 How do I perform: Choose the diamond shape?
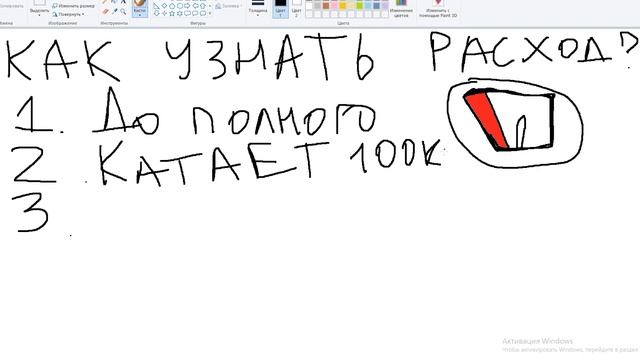[x=164, y=6]
